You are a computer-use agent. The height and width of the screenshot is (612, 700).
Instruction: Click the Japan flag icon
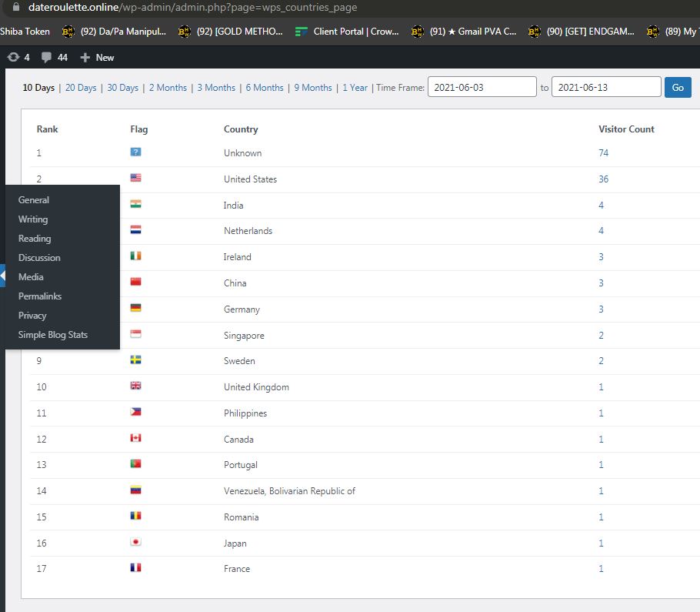click(x=136, y=542)
